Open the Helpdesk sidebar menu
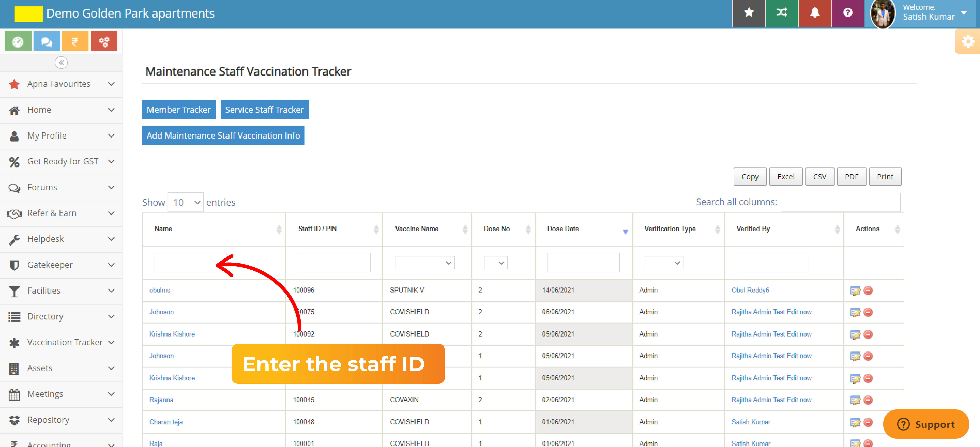980x447 pixels. [61, 239]
